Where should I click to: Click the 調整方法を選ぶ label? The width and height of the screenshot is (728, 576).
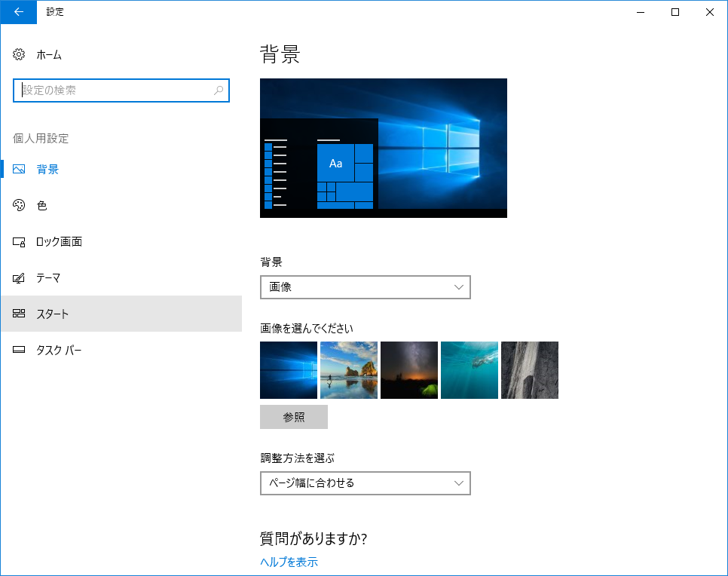(x=297, y=458)
